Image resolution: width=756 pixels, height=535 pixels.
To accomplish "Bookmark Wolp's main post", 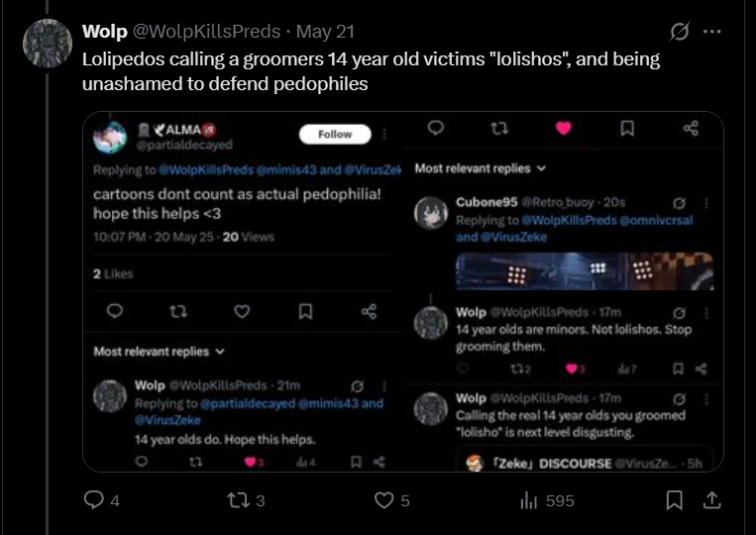I will point(674,500).
